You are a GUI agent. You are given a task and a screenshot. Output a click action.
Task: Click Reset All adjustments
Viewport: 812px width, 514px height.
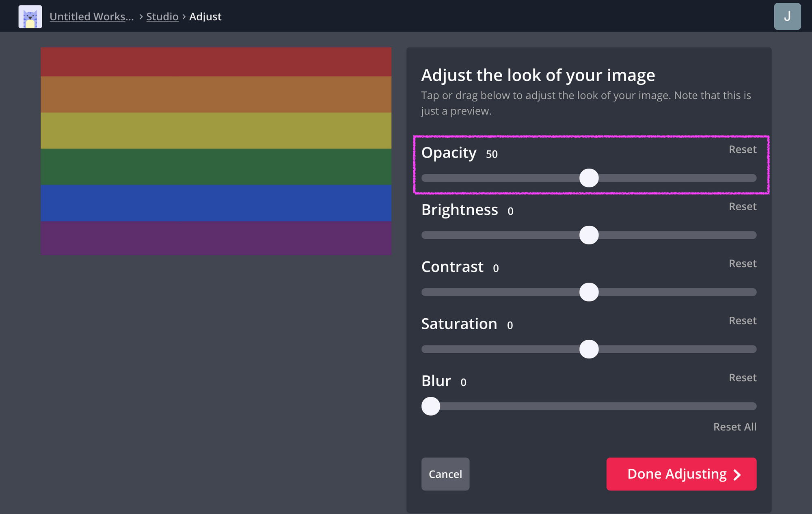(x=734, y=427)
